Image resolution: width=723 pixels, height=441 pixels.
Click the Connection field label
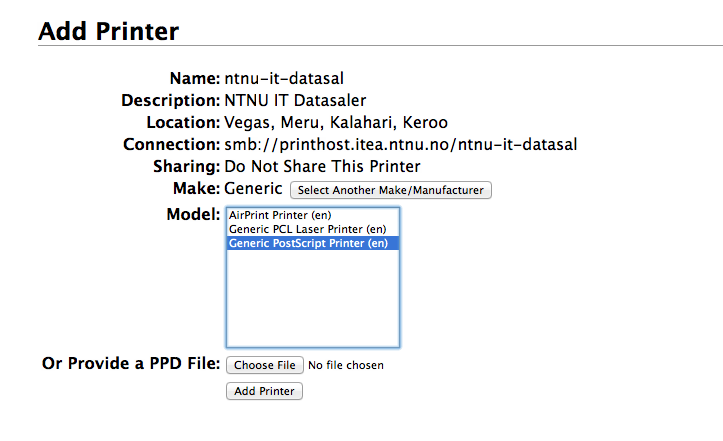click(x=172, y=144)
